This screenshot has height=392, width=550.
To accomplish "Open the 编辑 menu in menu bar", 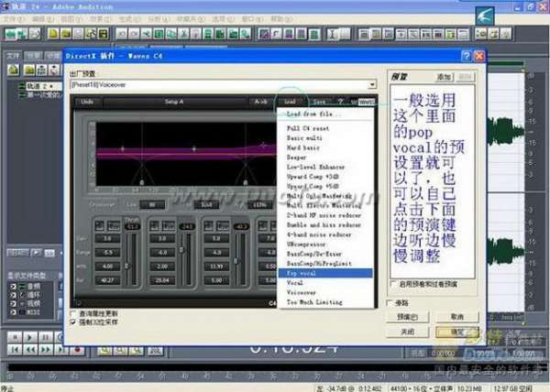I will 42,19.
